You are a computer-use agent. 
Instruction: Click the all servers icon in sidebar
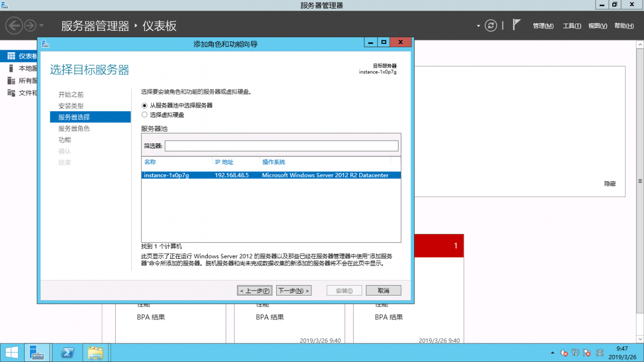[x=11, y=80]
